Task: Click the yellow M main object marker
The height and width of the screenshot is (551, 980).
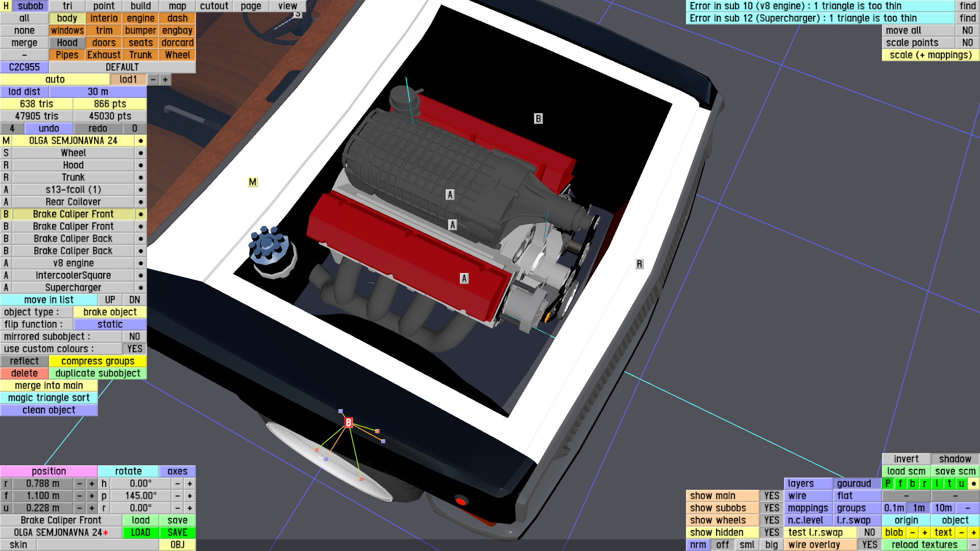Action: (x=253, y=182)
